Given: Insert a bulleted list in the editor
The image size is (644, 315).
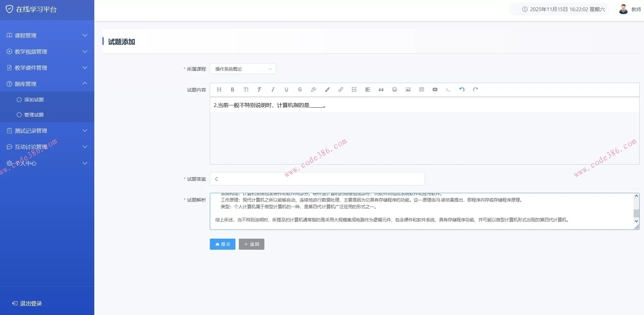Looking at the screenshot, I should click(x=354, y=90).
